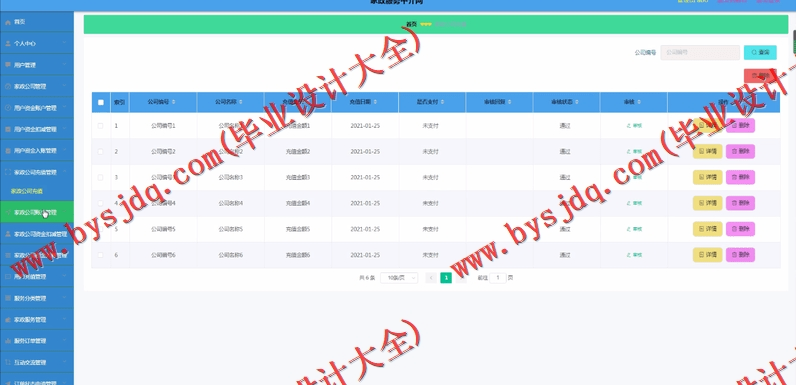796x385 pixels.
Task: Click the cyan 查询 search button
Action: (x=760, y=52)
